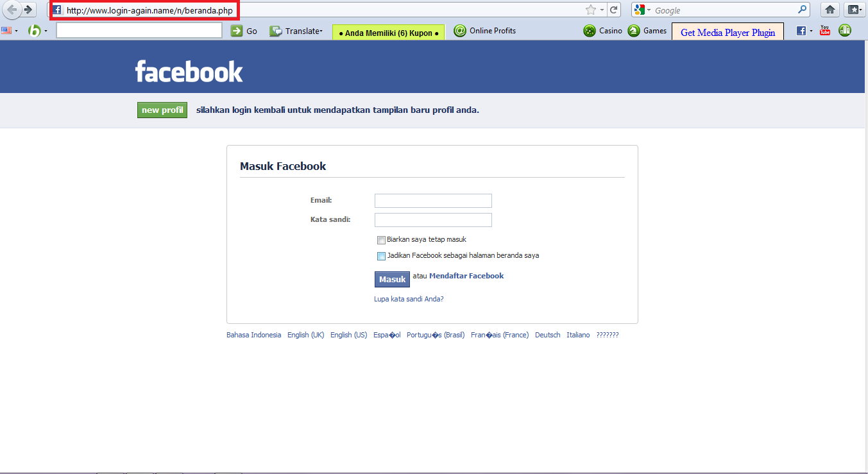Click the magnifier search icon

803,10
